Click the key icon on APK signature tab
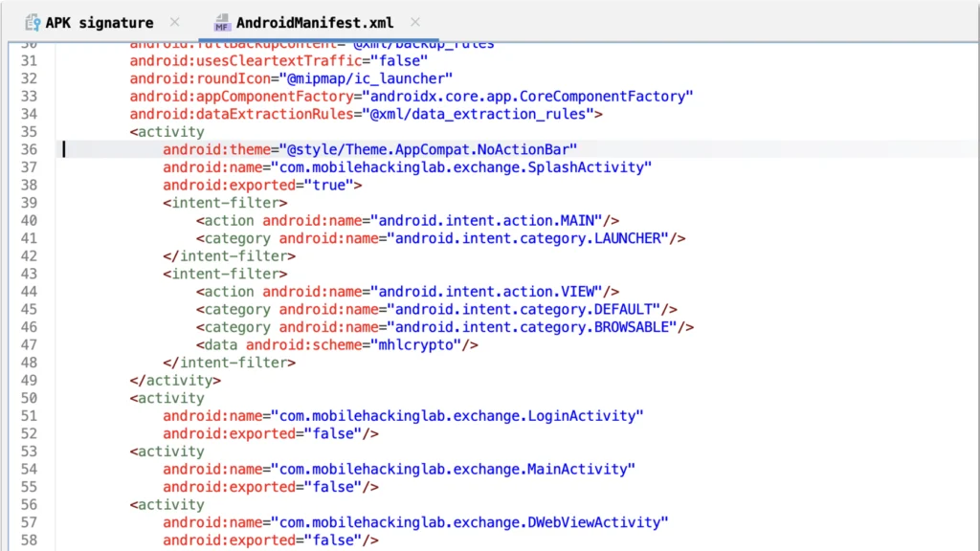 click(x=32, y=22)
